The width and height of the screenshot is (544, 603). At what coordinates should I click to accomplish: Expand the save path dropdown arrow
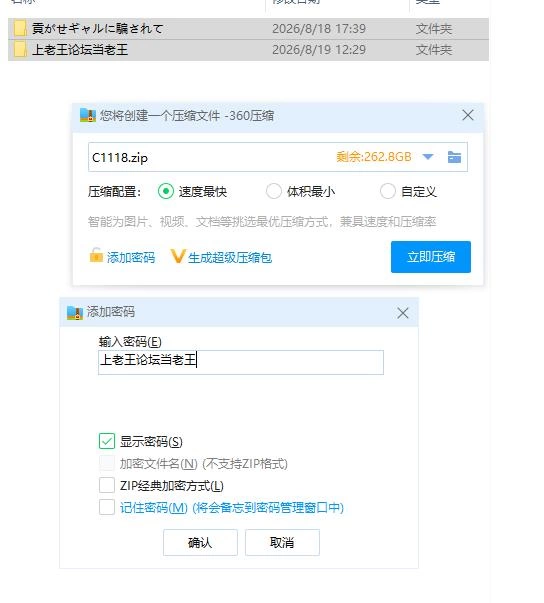point(428,157)
